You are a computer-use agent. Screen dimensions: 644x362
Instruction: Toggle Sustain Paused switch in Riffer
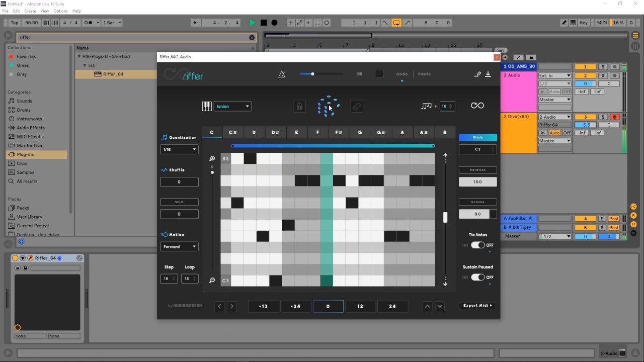pyautogui.click(x=477, y=277)
